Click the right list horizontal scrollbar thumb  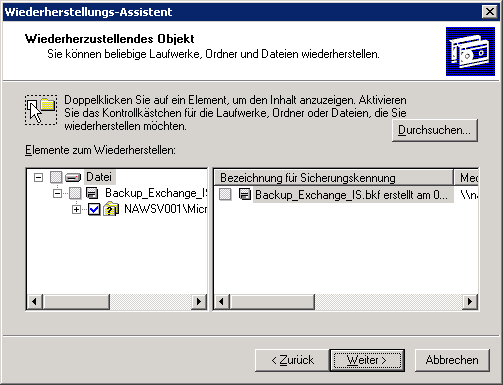click(x=272, y=302)
